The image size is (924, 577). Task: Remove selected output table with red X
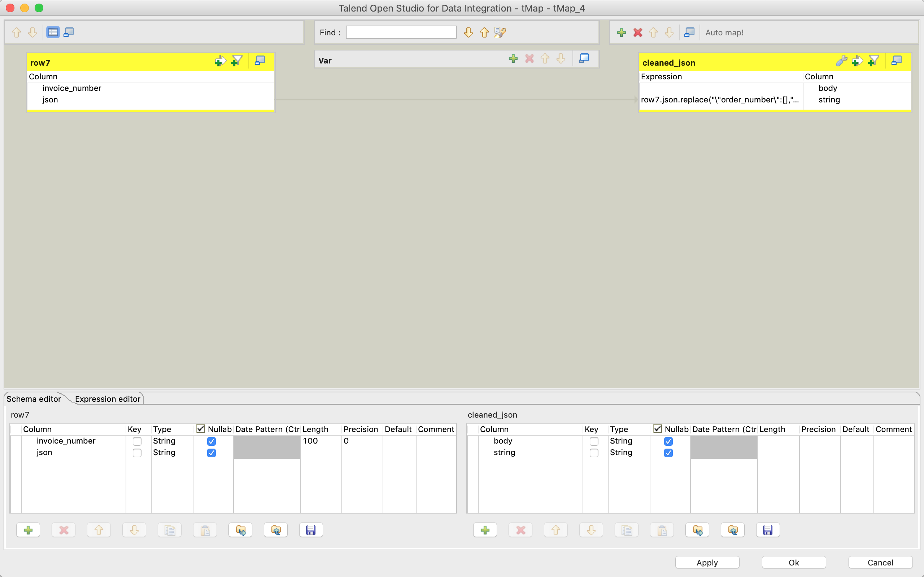coord(637,32)
